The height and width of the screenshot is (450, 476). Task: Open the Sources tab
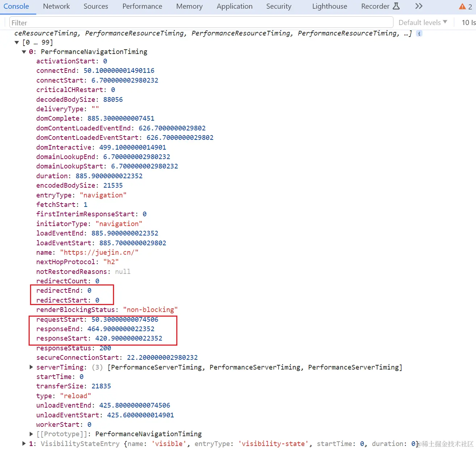pos(96,6)
